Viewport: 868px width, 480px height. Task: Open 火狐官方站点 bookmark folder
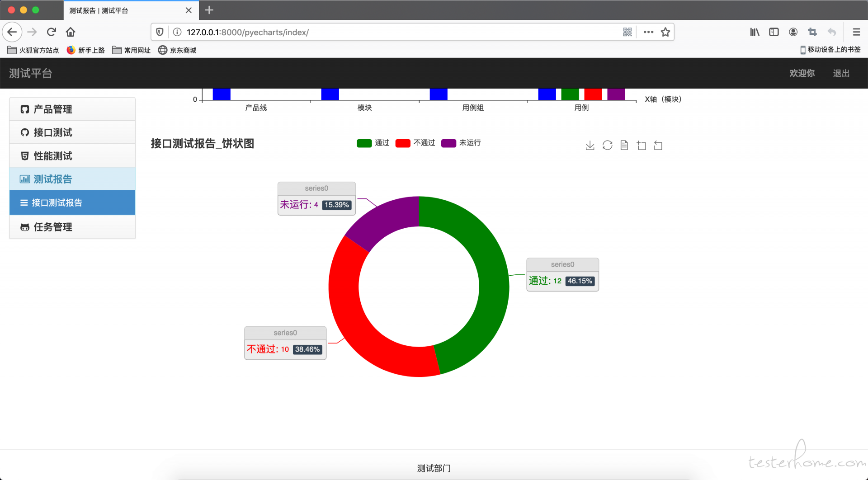click(33, 50)
